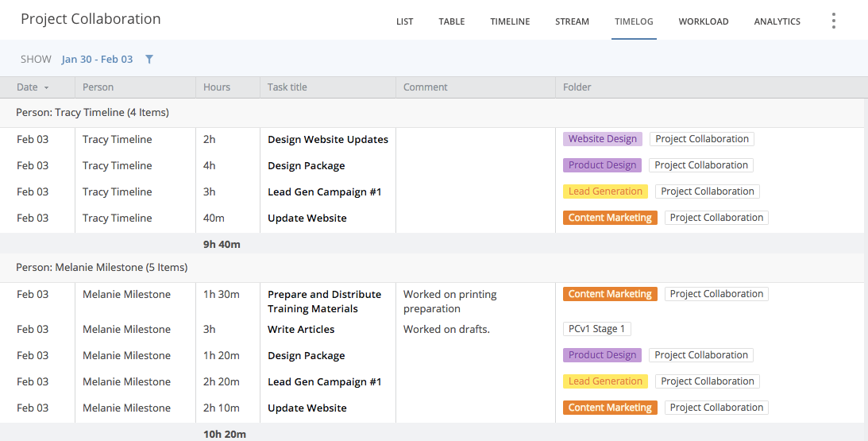Open the Write Articles task
The width and height of the screenshot is (868, 441).
[x=301, y=330]
